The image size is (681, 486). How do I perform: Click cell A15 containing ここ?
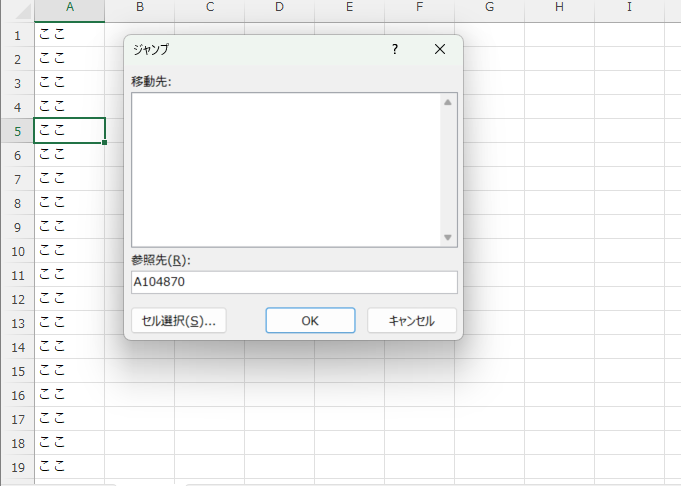(69, 371)
